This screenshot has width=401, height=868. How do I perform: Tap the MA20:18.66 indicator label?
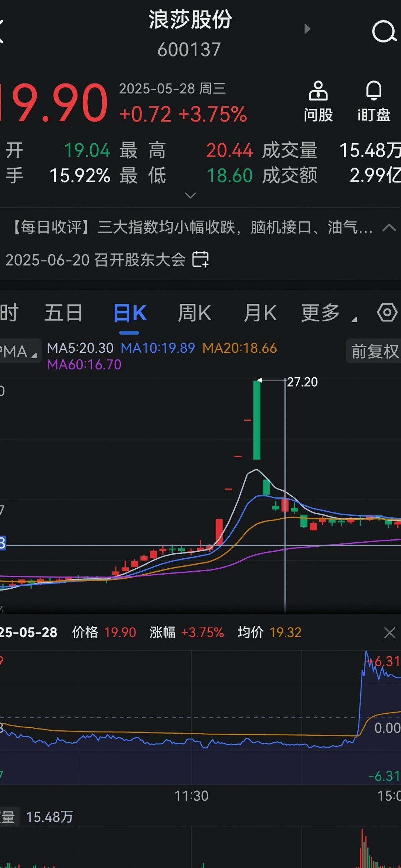(x=239, y=348)
